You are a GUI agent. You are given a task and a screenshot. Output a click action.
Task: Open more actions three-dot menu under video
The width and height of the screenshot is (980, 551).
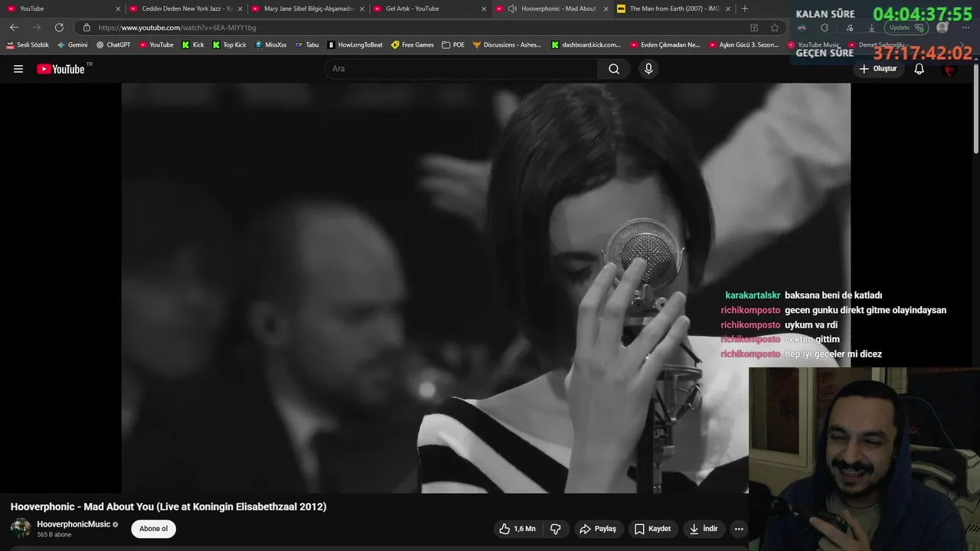pos(739,529)
